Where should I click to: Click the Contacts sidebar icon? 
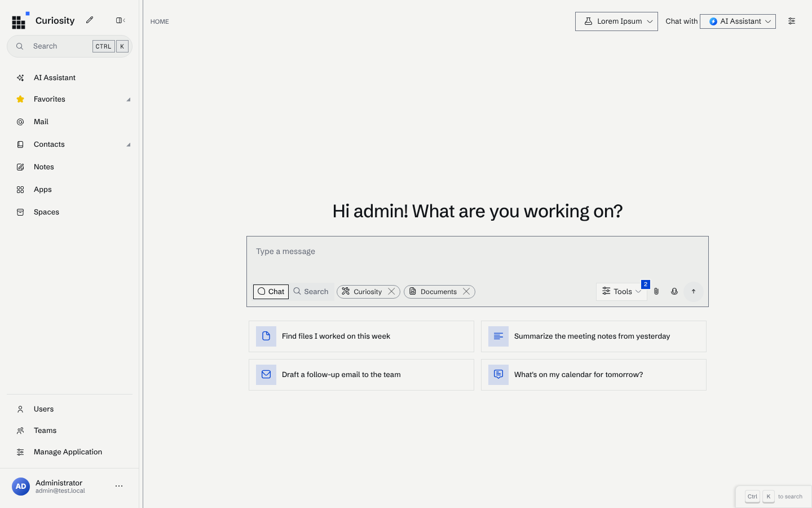coord(20,144)
